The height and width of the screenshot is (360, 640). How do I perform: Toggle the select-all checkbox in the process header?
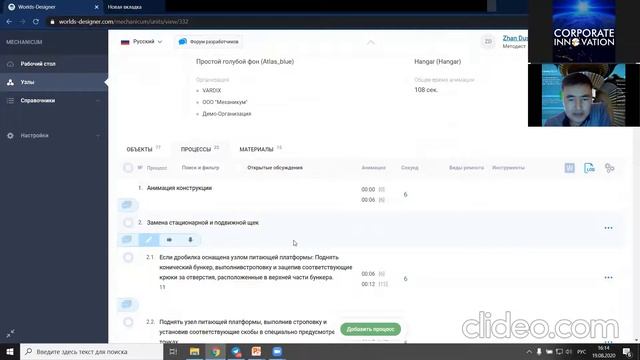click(128, 168)
